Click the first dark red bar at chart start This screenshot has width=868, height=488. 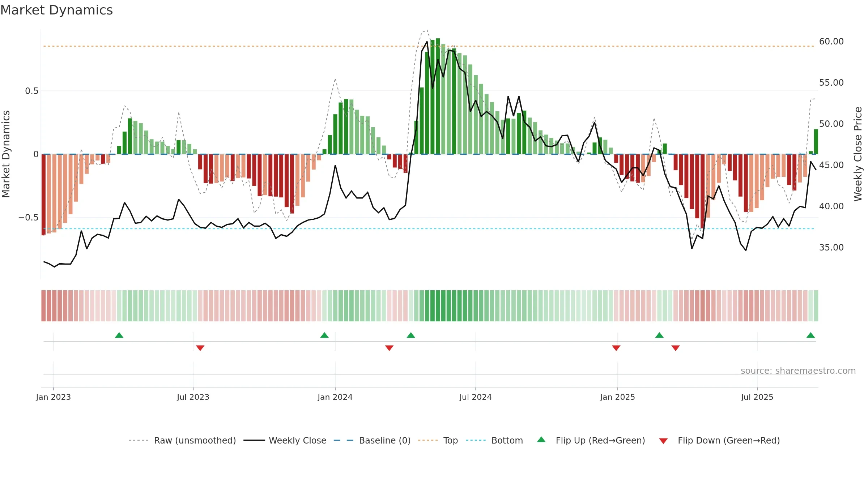point(43,195)
